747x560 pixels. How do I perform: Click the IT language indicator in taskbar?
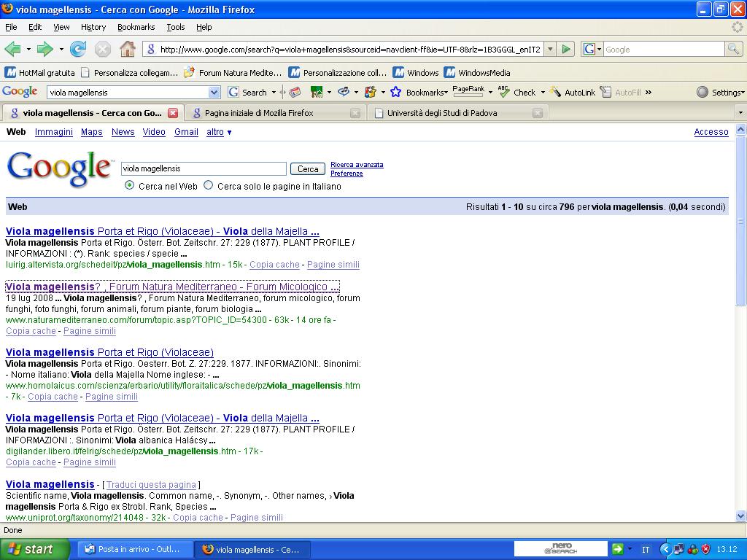click(646, 550)
